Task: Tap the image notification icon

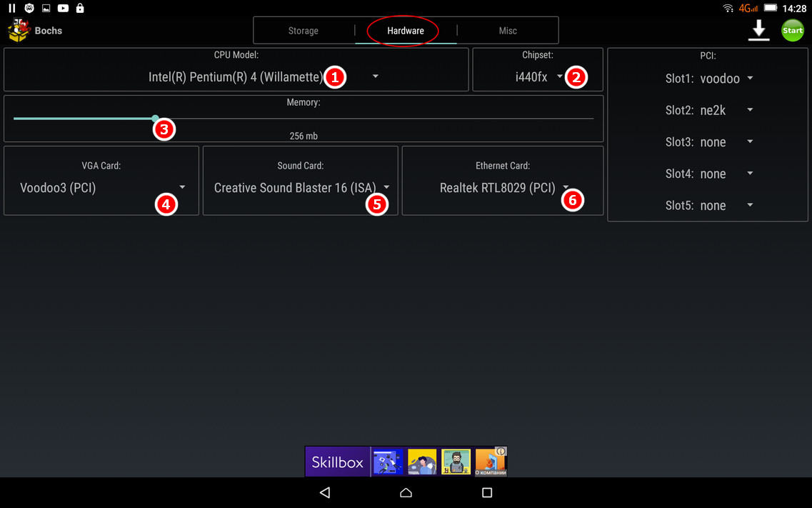Action: pyautogui.click(x=46, y=8)
